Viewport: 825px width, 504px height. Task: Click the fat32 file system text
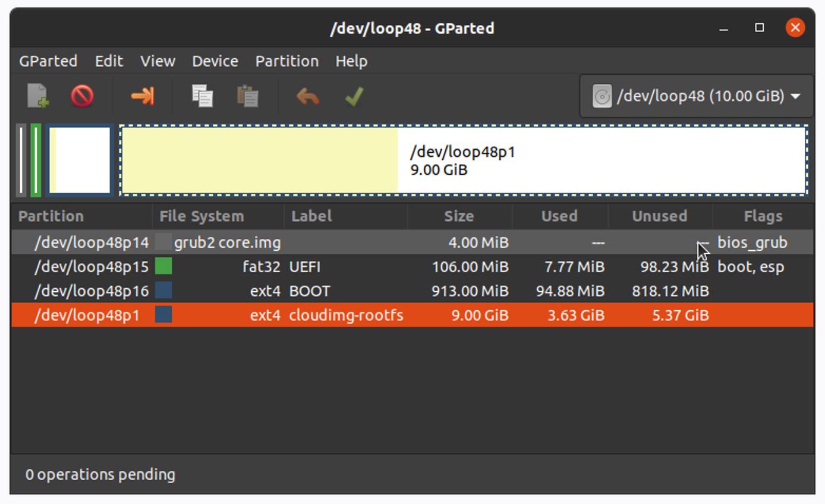tap(262, 267)
